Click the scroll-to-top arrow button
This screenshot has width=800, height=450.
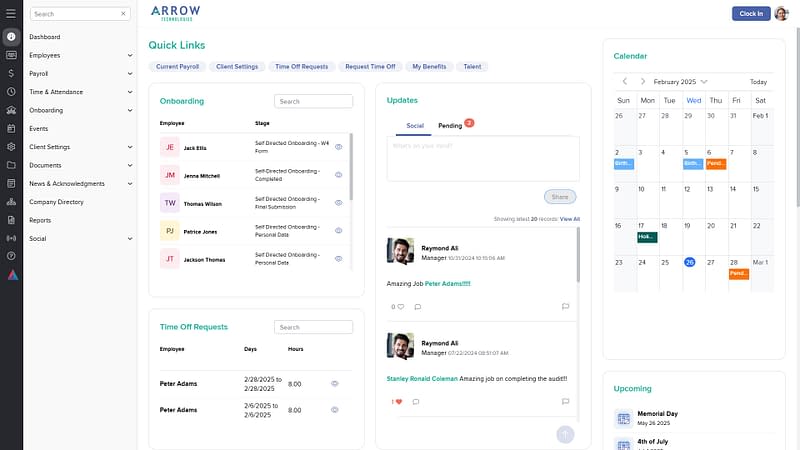565,433
